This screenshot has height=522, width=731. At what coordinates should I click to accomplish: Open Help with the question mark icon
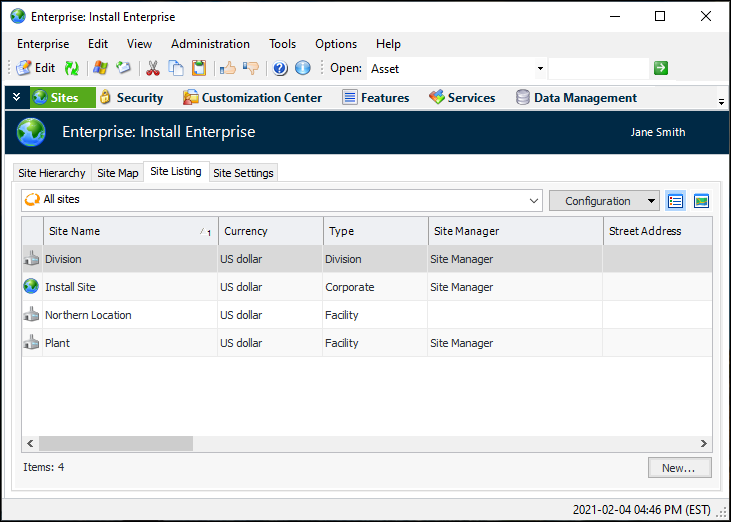tap(280, 68)
